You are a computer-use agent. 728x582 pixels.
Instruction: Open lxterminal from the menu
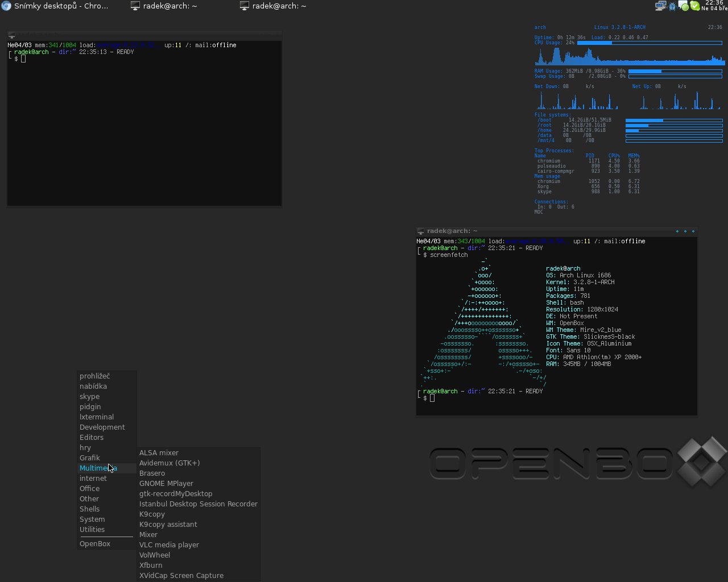click(107, 417)
